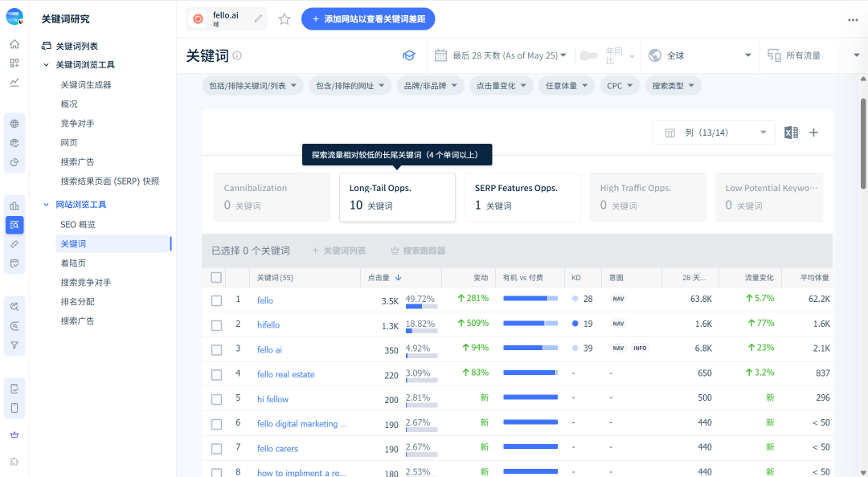The width and height of the screenshot is (868, 477).
Task: Check the checkbox for fello digital marketing
Action: 216,424
